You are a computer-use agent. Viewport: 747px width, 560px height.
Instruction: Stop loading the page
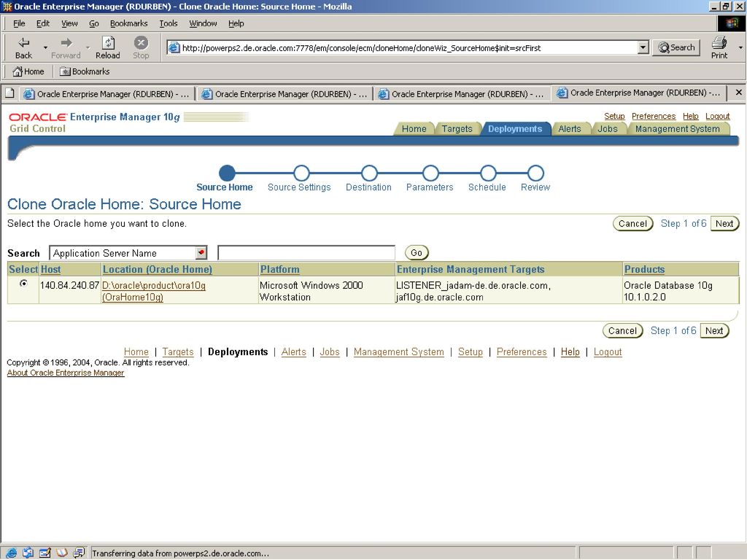coord(141,47)
